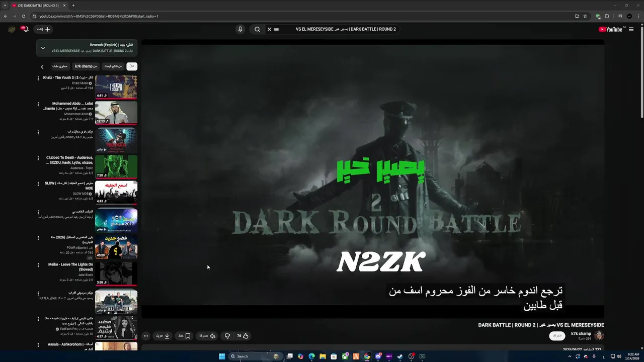Save video to playlist

pos(184,336)
